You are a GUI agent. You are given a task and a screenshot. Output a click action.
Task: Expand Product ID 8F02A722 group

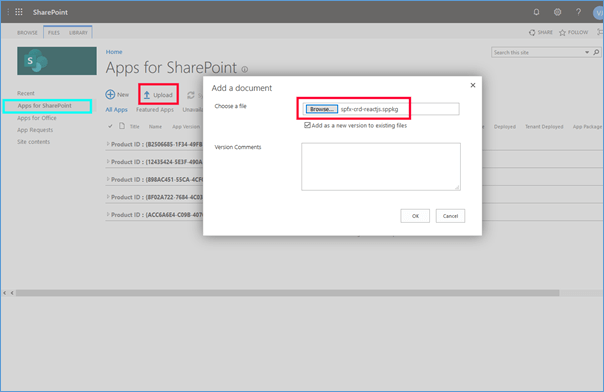pyautogui.click(x=108, y=197)
